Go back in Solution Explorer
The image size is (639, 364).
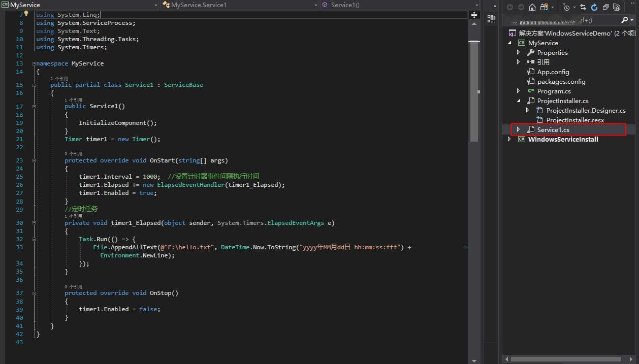[510, 7]
